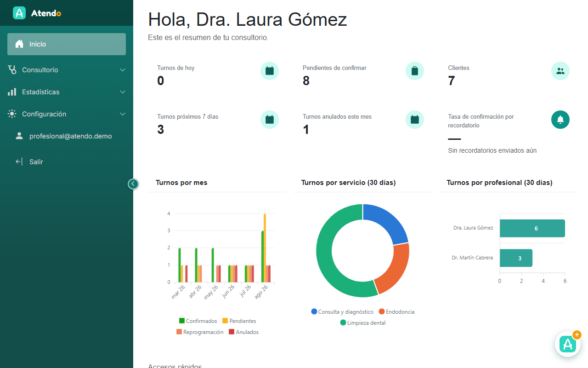Click the green Confirmados bar for mar 26
The width and height of the screenshot is (588, 368).
click(x=180, y=265)
